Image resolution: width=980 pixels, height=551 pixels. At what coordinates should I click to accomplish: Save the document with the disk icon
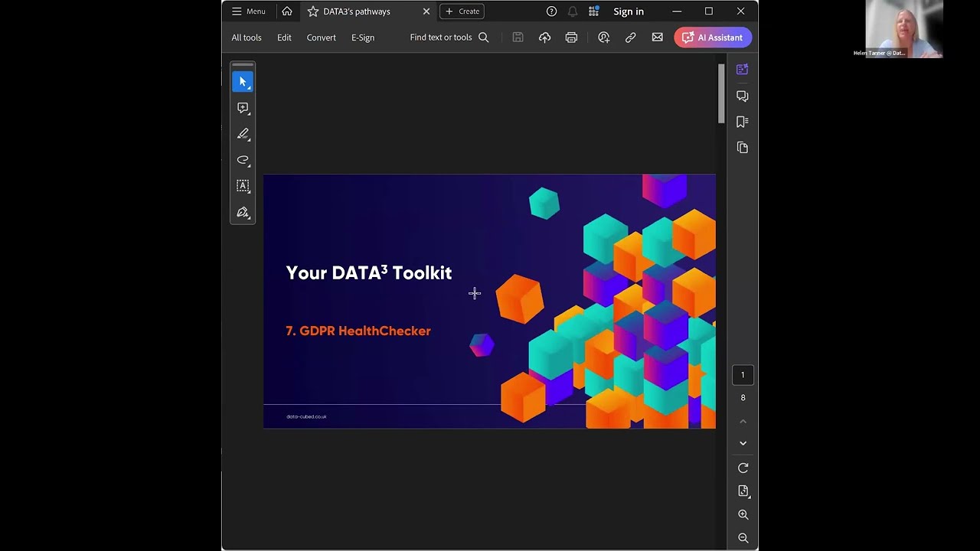click(x=518, y=37)
